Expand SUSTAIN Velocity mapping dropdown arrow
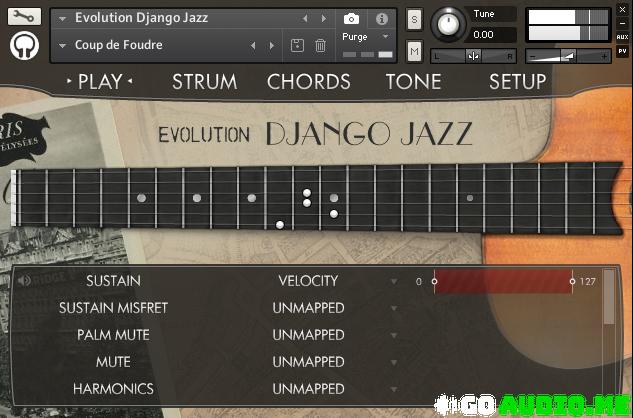 (394, 281)
